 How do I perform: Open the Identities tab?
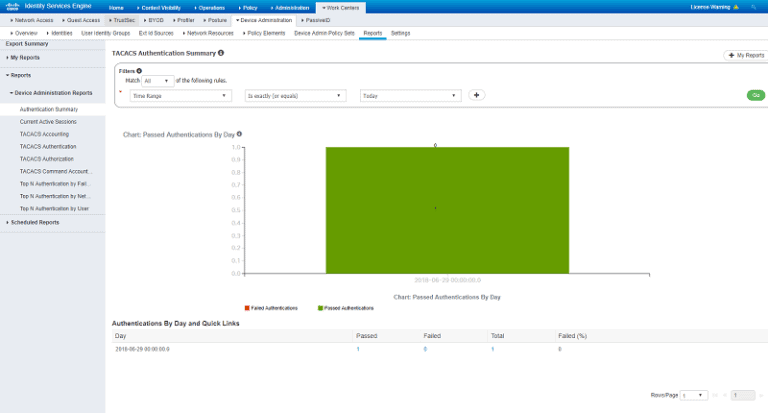[59, 33]
